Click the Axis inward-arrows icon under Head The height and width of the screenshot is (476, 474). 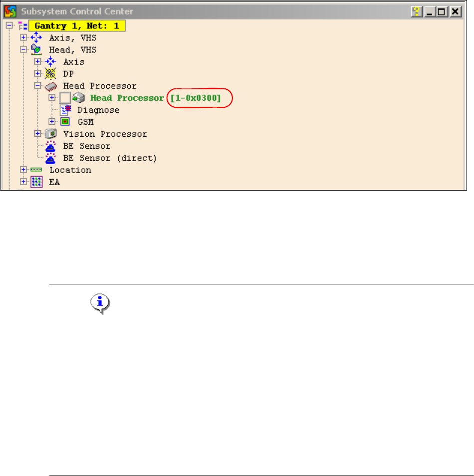50,62
